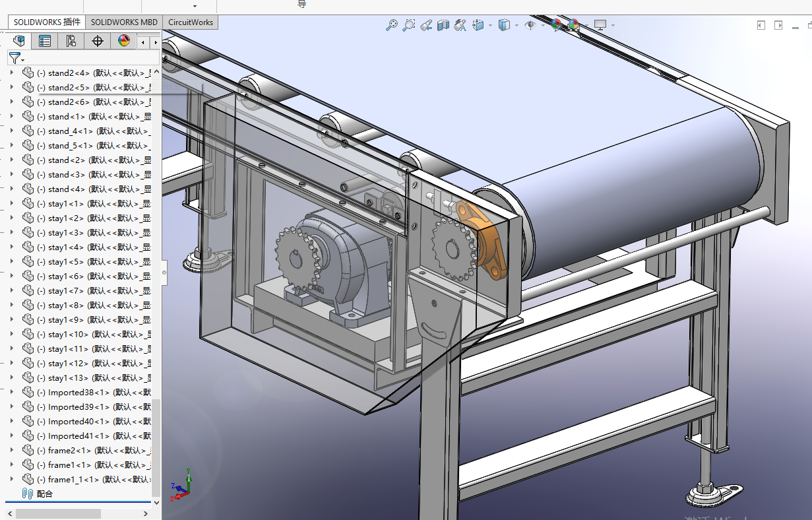This screenshot has height=520, width=812.
Task: Open the View Orientation dropdown arrow
Action: (490, 26)
